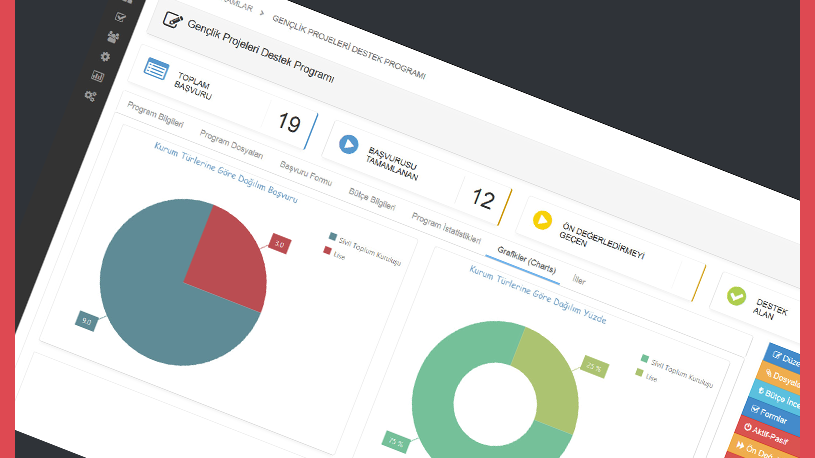Open the single gear settings sidebar icon

[x=106, y=57]
